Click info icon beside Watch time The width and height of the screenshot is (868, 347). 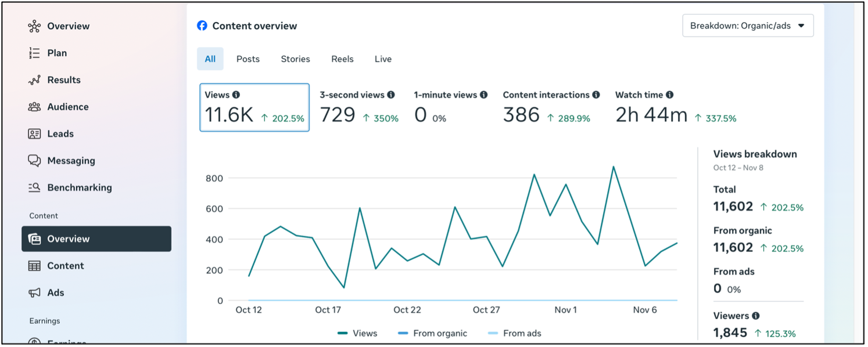(670, 95)
